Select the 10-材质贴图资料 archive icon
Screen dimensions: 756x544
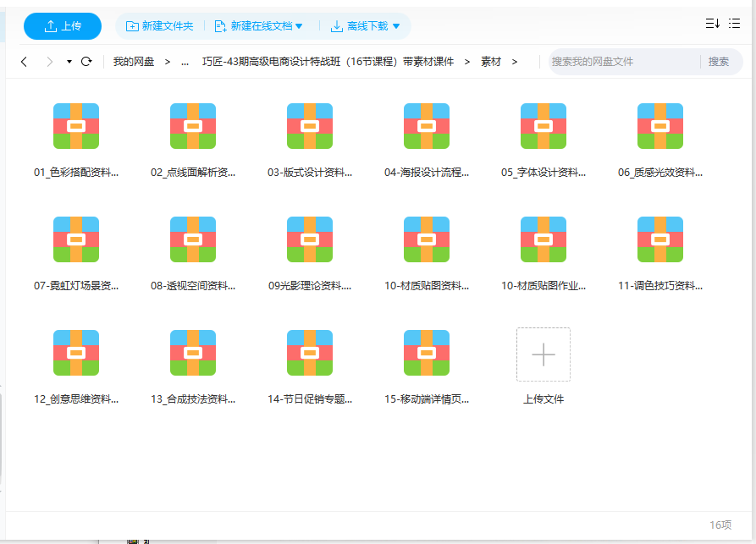tap(427, 239)
